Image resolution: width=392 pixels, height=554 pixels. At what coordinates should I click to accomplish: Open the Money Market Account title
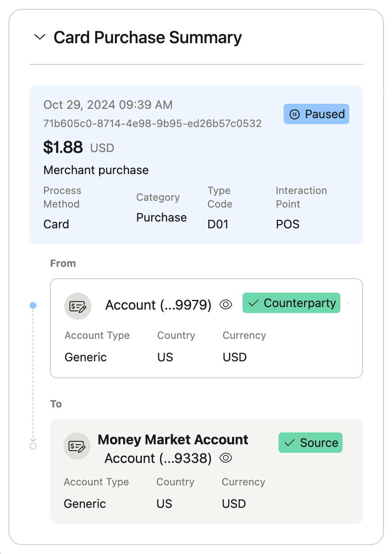[x=173, y=440]
